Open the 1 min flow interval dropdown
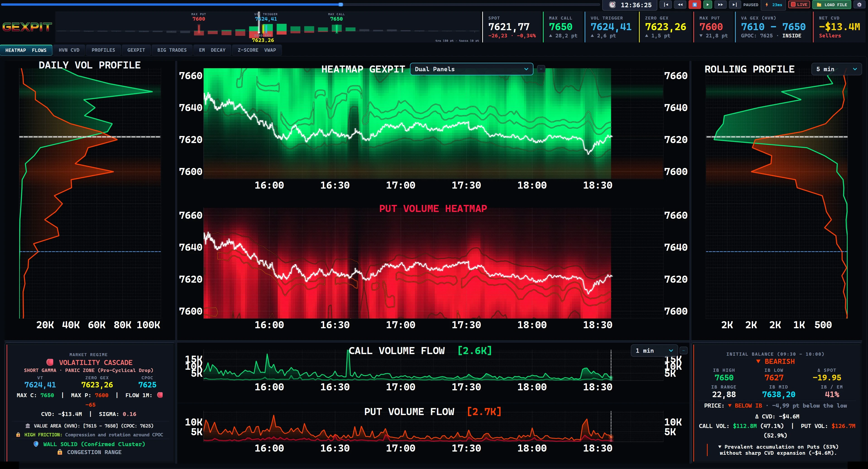The height and width of the screenshot is (469, 868). 654,351
